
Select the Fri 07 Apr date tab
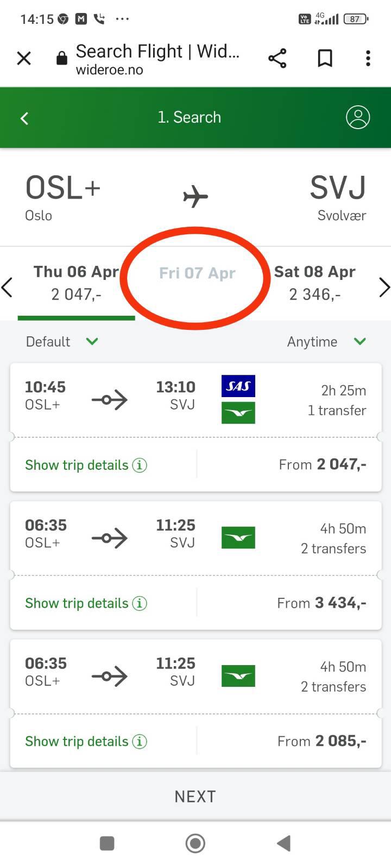coord(197,273)
